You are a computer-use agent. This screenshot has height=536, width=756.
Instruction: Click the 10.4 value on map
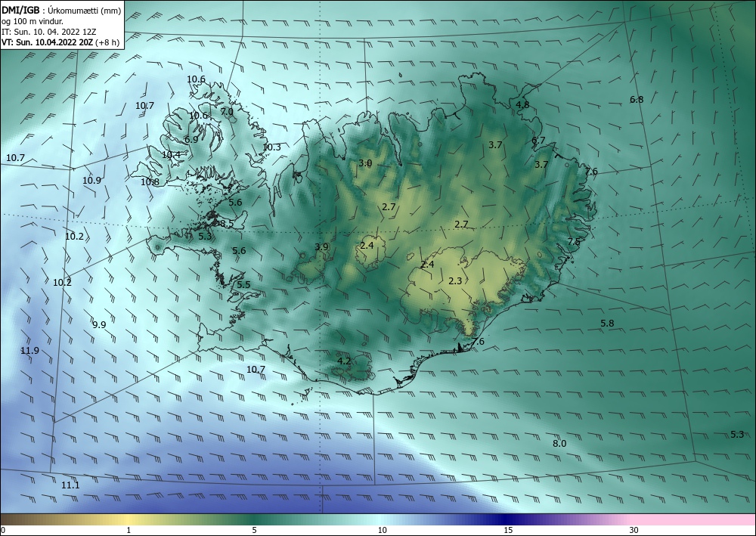pos(171,155)
